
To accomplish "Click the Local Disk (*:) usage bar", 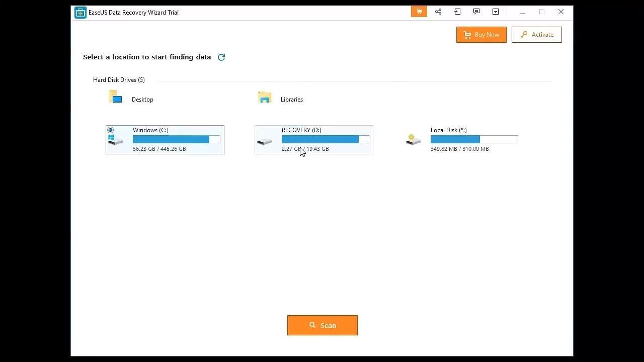I will pos(474,139).
